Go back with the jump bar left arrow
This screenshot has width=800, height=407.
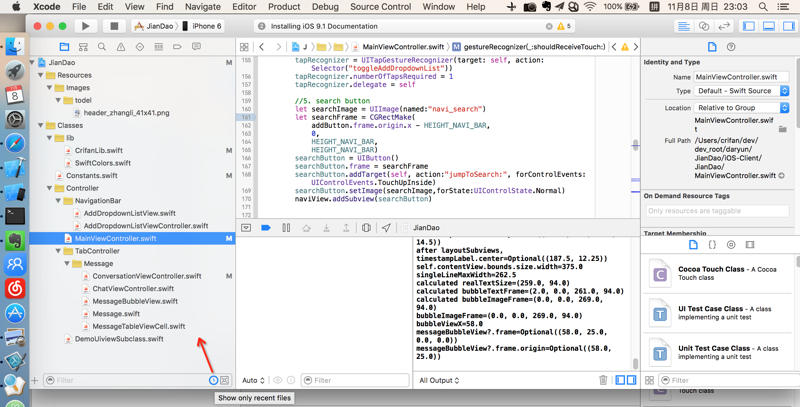(262, 47)
